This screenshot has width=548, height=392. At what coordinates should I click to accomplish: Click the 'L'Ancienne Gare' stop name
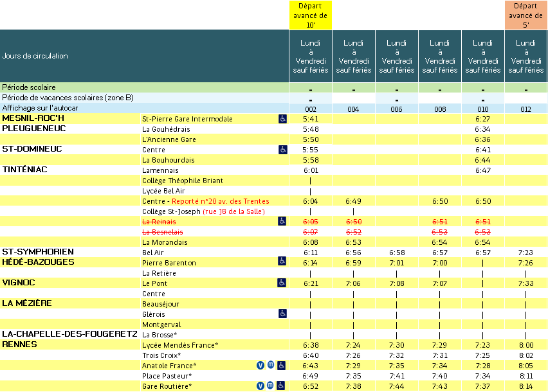[169, 139]
